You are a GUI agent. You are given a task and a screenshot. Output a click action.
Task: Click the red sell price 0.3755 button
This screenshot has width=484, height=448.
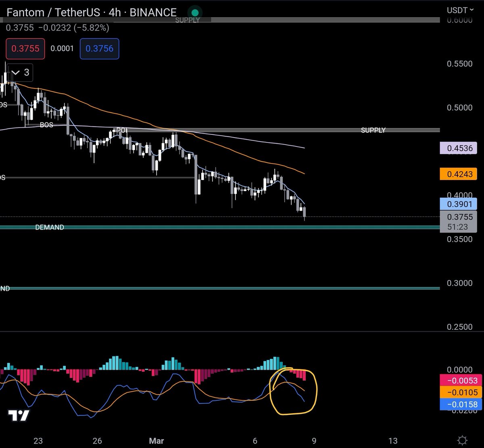[x=25, y=48]
